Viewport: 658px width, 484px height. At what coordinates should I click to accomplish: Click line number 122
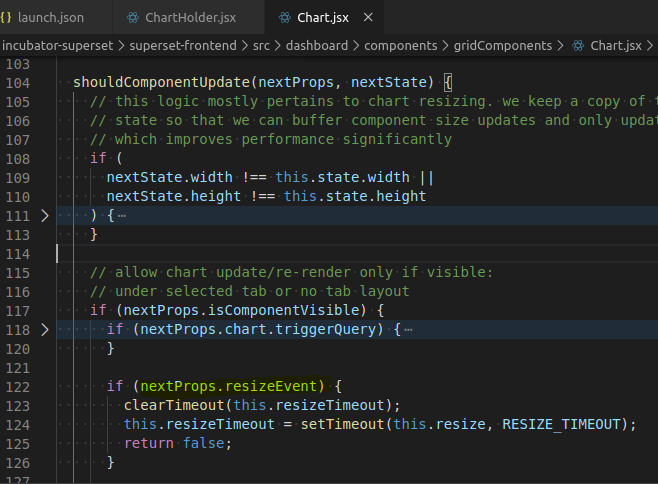click(x=18, y=387)
